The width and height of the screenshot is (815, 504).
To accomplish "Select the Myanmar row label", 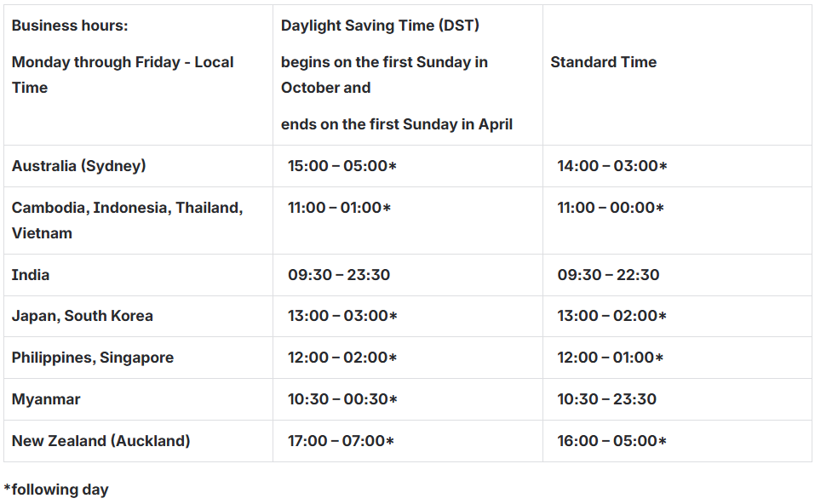I will click(46, 399).
